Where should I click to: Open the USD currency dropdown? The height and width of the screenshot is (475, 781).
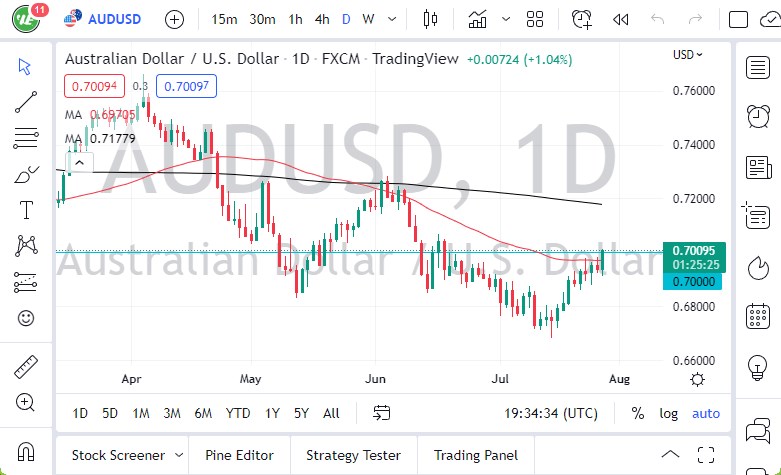[687, 55]
